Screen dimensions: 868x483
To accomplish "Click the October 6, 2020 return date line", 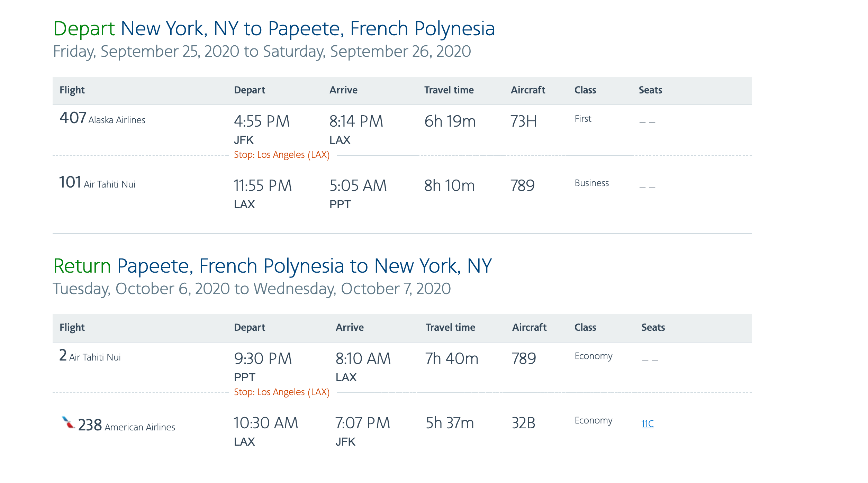I will [252, 289].
